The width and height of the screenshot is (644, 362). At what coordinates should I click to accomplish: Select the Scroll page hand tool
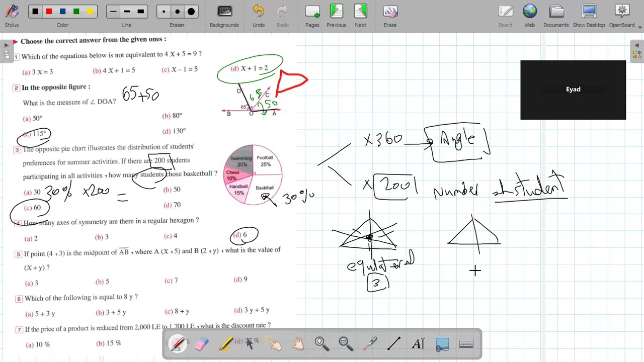point(298,344)
